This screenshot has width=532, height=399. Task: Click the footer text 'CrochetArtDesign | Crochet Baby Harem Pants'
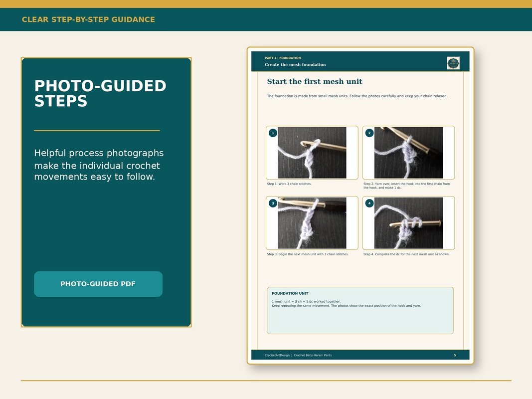(x=298, y=355)
